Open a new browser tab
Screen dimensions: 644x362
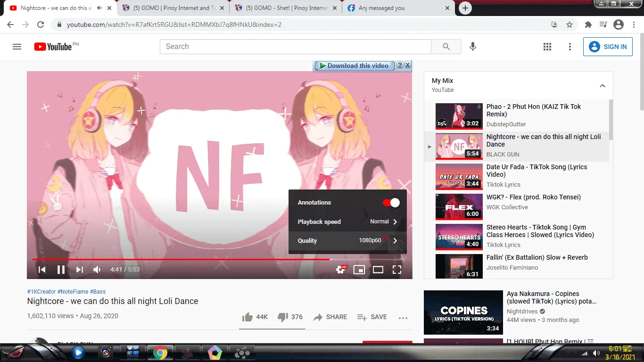click(x=465, y=8)
